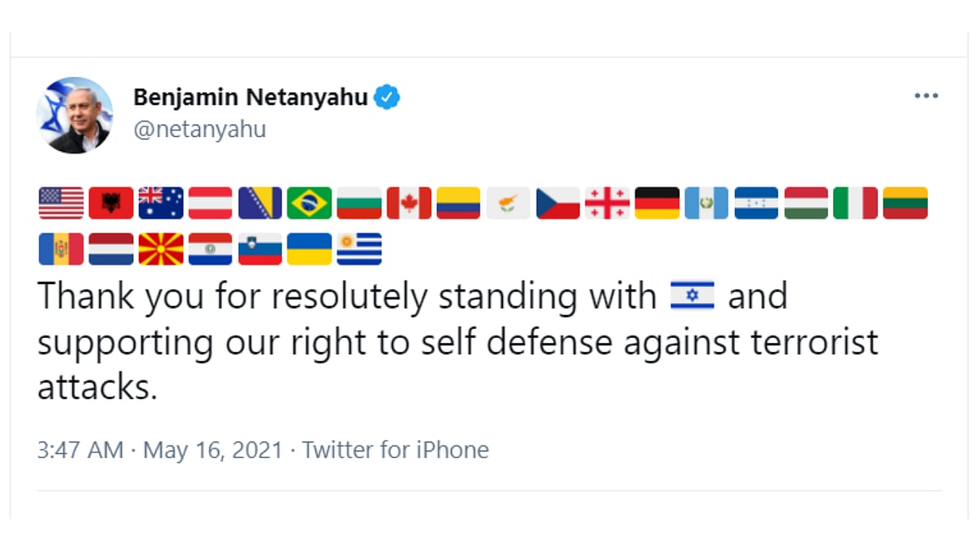Viewport: 980px width, 551px height.
Task: Click the tweet text about self defense
Action: coord(457,342)
